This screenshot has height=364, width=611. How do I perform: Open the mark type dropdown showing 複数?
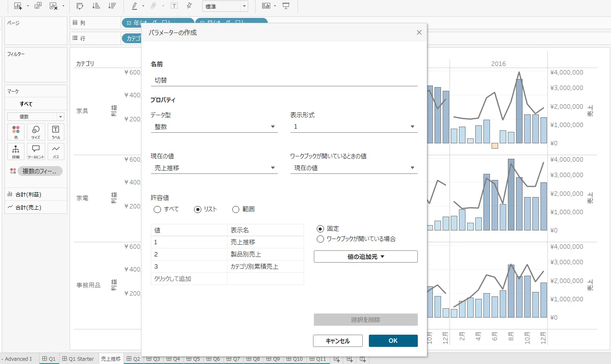pos(36,116)
